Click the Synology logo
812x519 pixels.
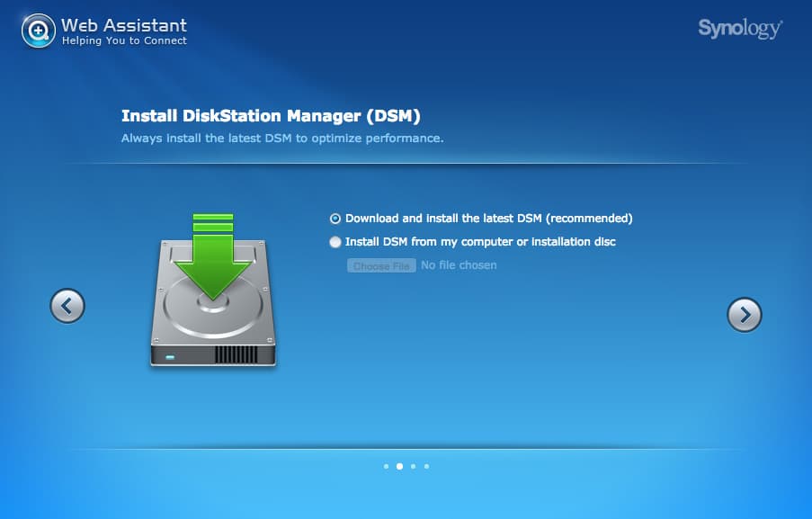coord(740,28)
